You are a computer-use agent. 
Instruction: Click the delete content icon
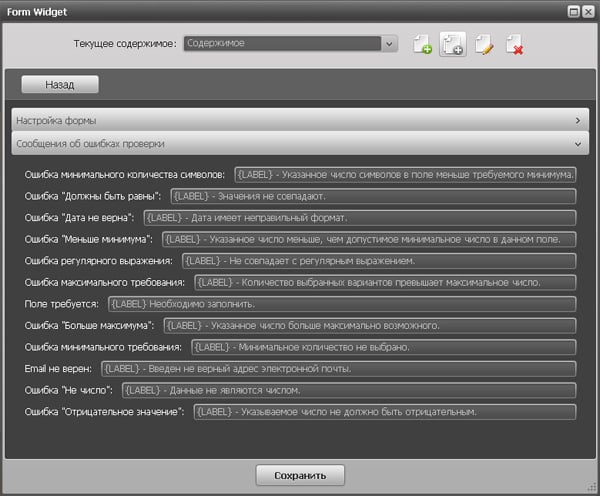click(x=515, y=44)
